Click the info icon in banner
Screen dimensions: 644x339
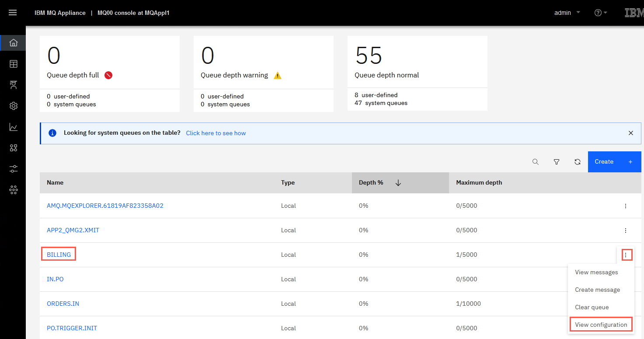[x=52, y=133]
